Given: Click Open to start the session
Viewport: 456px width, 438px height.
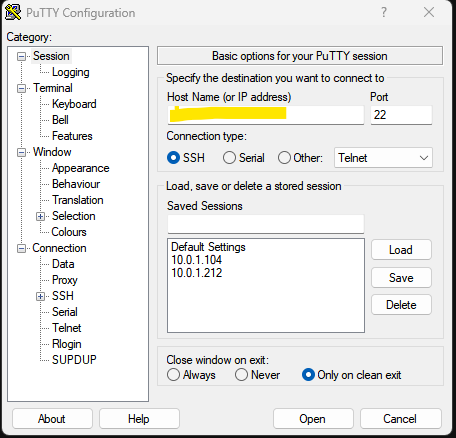Looking at the screenshot, I should point(313,419).
